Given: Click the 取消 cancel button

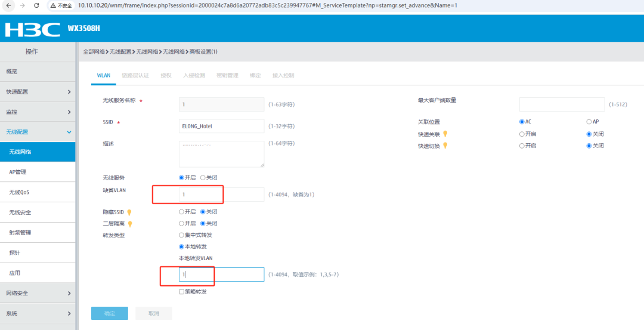Looking at the screenshot, I should pyautogui.click(x=154, y=313).
